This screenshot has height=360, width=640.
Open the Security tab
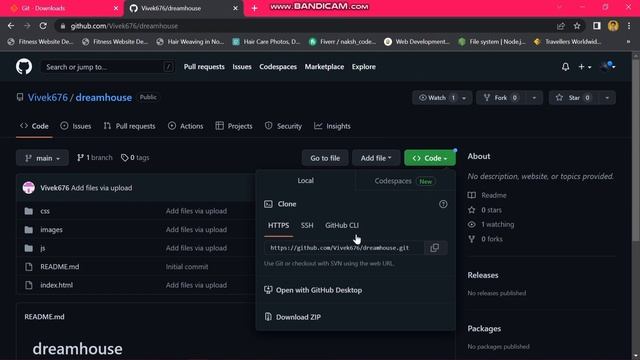coord(283,126)
